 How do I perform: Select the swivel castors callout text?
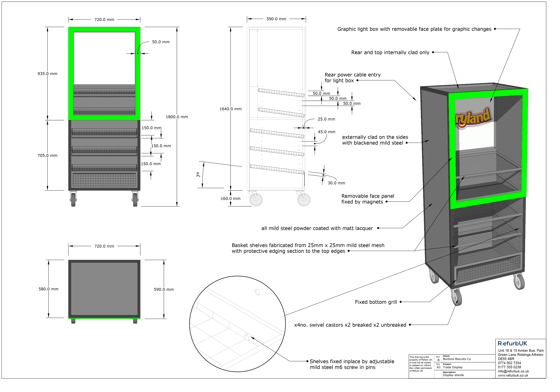pyautogui.click(x=350, y=325)
